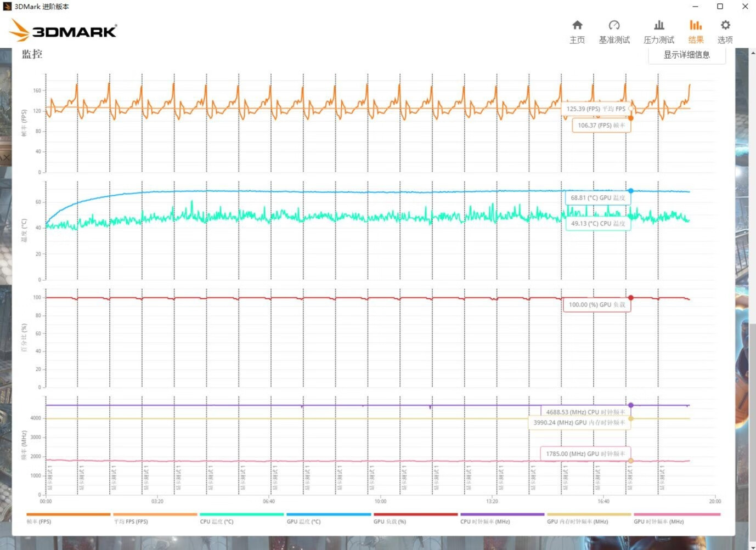Image resolution: width=756 pixels, height=550 pixels.
Task: Click the 10:00 time axis label
Action: point(380,501)
